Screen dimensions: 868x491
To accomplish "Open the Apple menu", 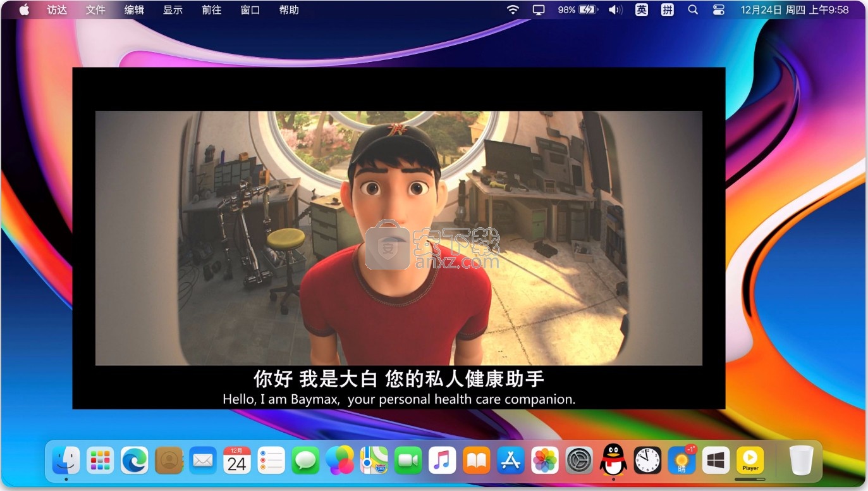I will [24, 9].
